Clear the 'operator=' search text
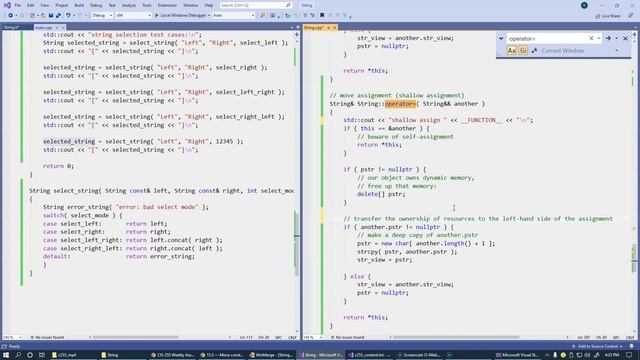This screenshot has height=360, width=640. [591, 38]
